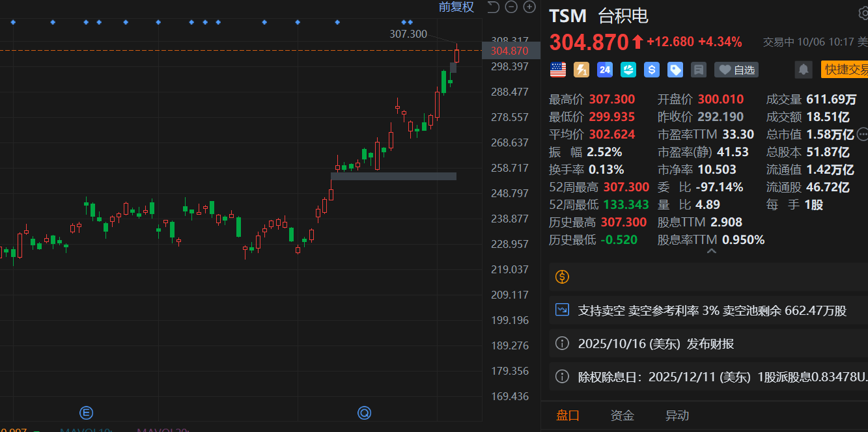
Task: Click the 历史最低 -0.520 value
Action: [619, 240]
